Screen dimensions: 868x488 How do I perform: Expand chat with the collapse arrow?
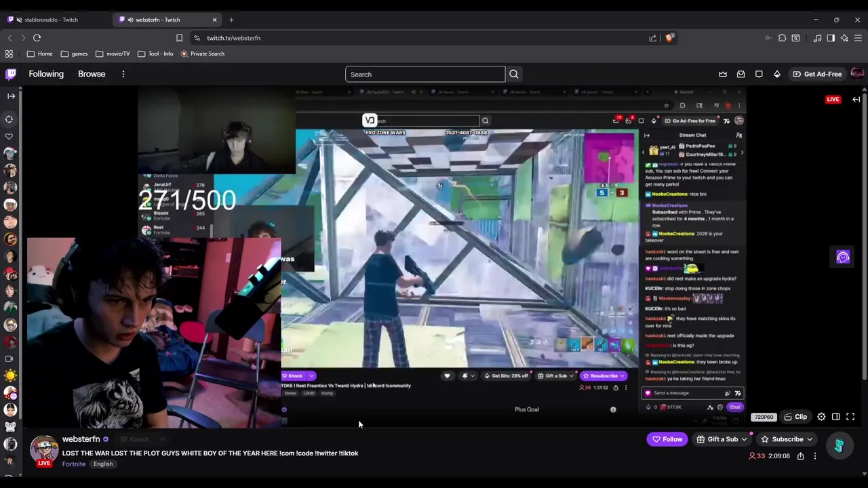[x=856, y=100]
